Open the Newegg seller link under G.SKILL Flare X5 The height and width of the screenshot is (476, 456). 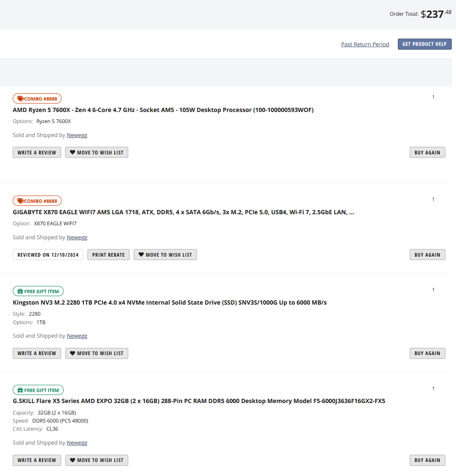pyautogui.click(x=77, y=442)
